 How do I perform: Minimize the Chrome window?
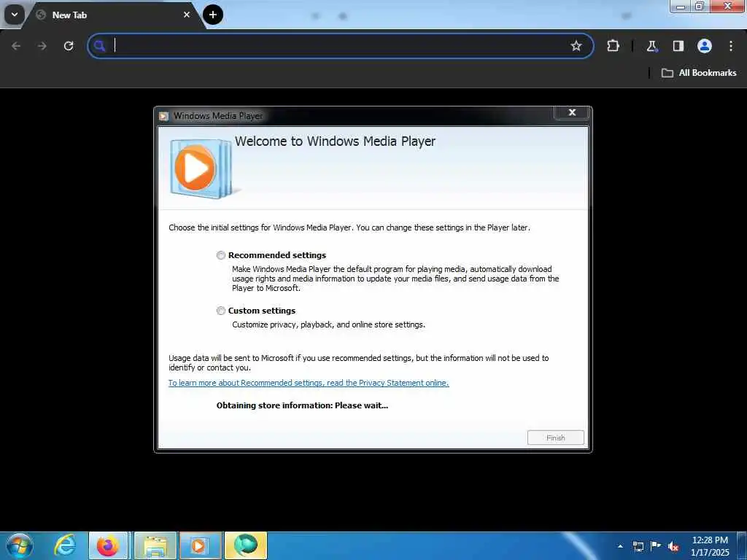tap(681, 6)
